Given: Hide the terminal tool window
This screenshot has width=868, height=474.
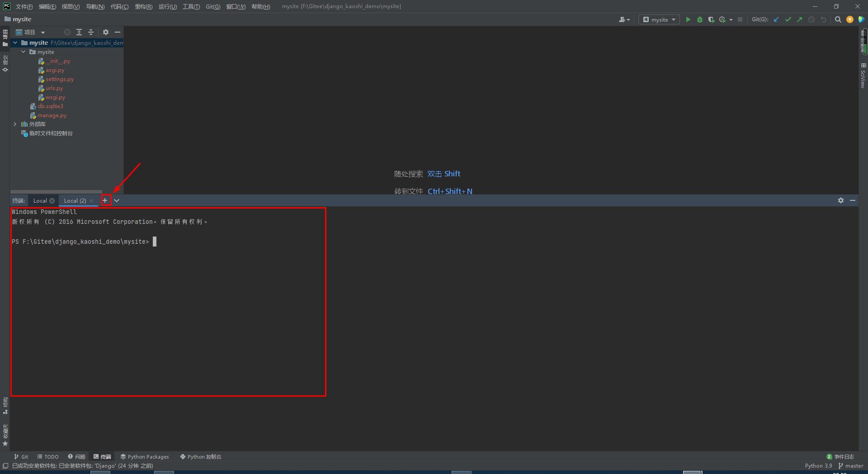Looking at the screenshot, I should pos(853,200).
